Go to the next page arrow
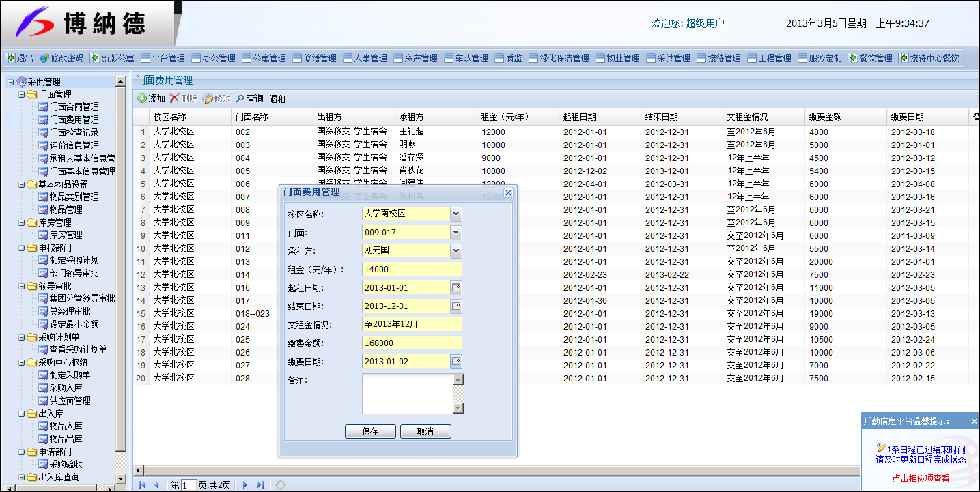The width and height of the screenshot is (980, 492). tap(245, 485)
